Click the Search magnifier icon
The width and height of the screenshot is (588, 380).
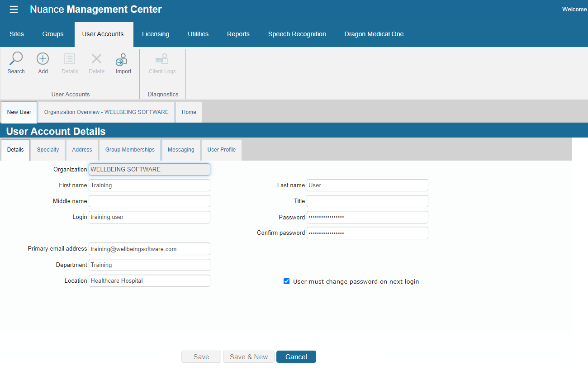coord(16,59)
